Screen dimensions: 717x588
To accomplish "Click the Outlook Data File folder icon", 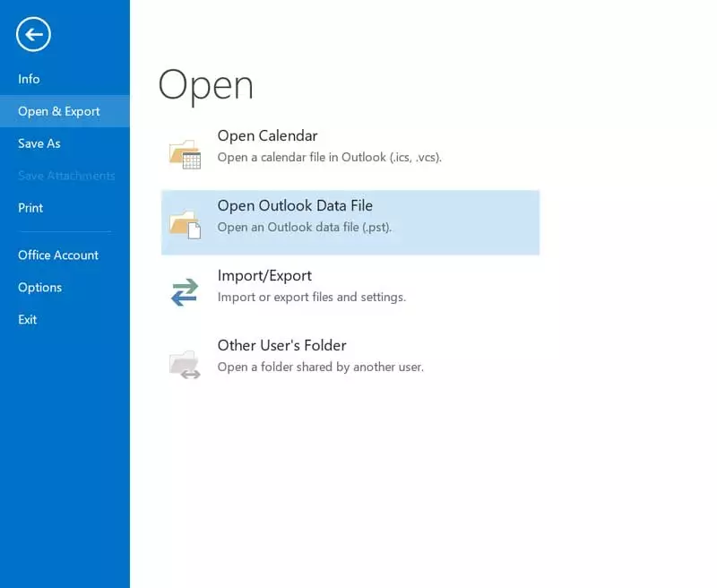I will [186, 223].
